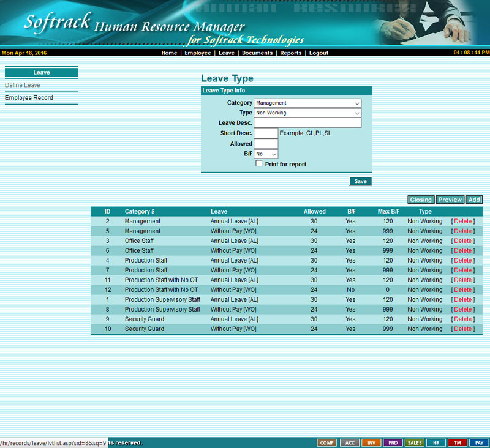490x448 pixels.
Task: Open the HR module badge
Action: [436, 442]
